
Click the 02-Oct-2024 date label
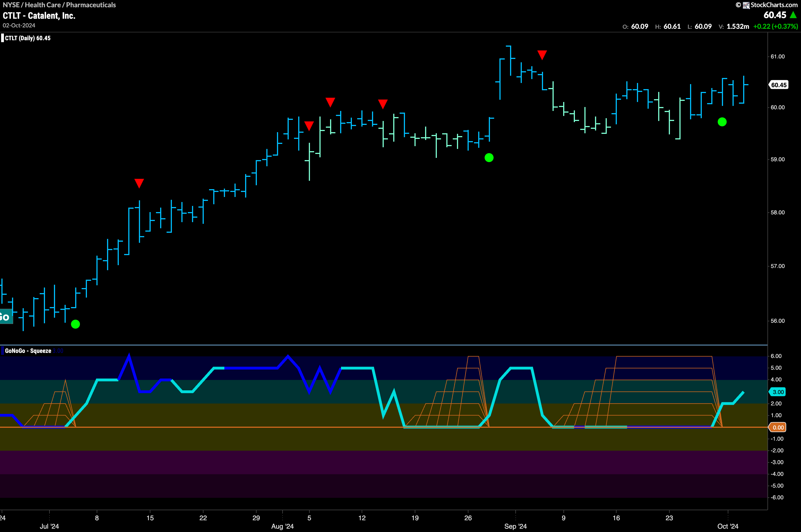point(19,25)
